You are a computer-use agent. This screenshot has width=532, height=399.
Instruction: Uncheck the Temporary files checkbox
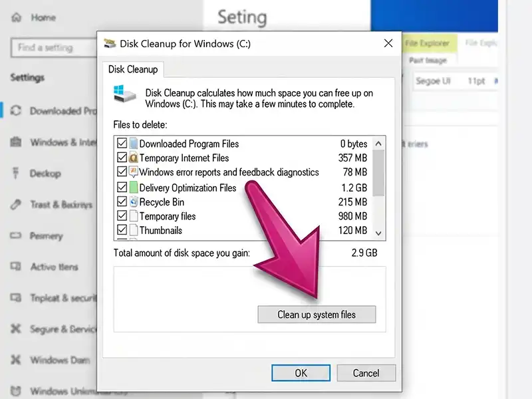(x=122, y=215)
